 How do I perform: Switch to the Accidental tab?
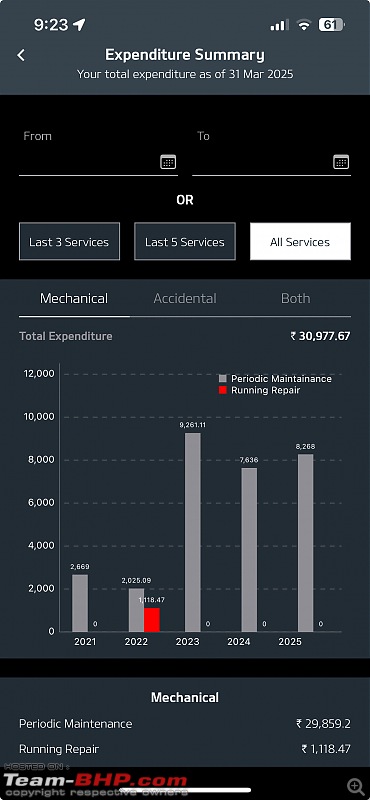(x=185, y=298)
